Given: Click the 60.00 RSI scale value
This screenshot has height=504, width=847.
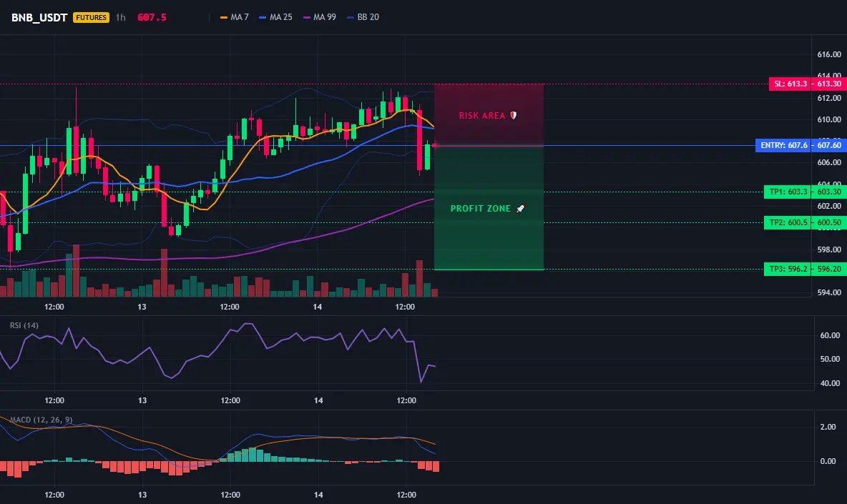Looking at the screenshot, I should (831, 335).
